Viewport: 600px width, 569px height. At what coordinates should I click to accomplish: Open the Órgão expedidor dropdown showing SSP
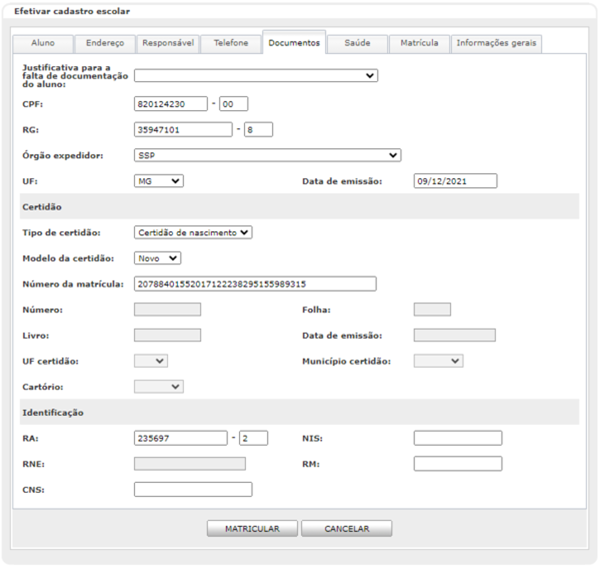[267, 155]
